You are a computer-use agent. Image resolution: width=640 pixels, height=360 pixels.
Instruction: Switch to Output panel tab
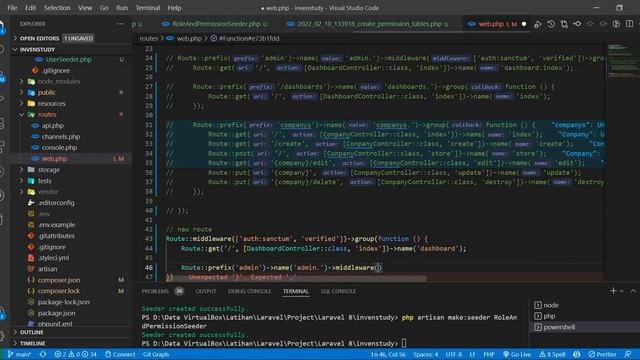click(x=206, y=291)
